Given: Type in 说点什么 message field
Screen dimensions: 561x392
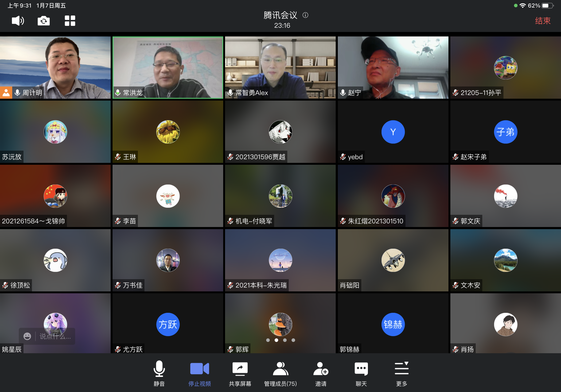Looking at the screenshot, I should click(55, 336).
